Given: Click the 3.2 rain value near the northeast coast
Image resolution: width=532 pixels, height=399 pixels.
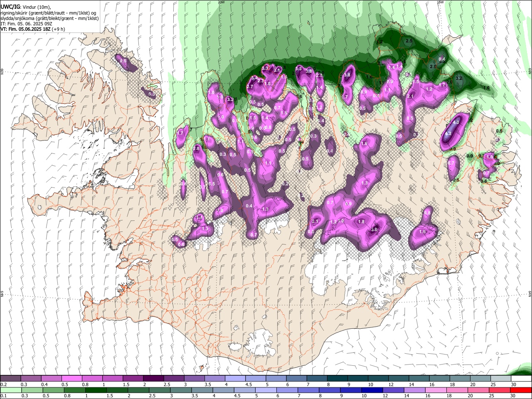Looking at the screenshot, I should coord(459,78).
